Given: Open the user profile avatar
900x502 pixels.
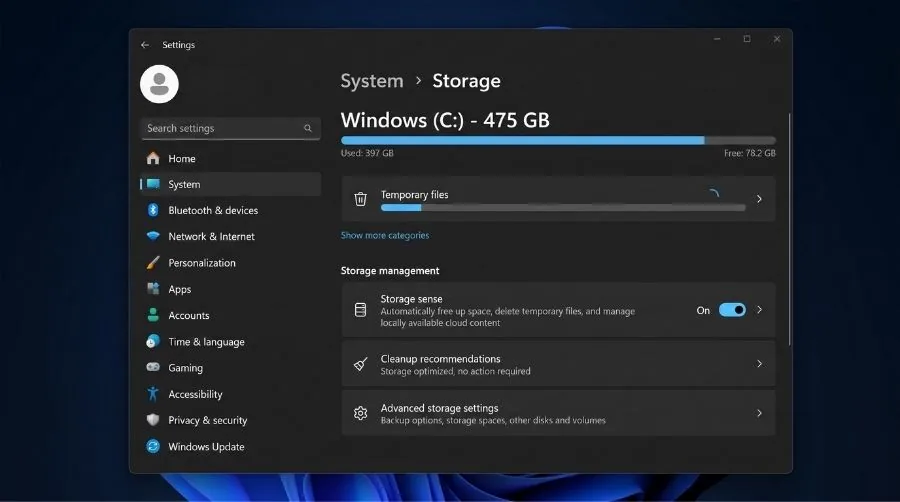Looking at the screenshot, I should (159, 84).
